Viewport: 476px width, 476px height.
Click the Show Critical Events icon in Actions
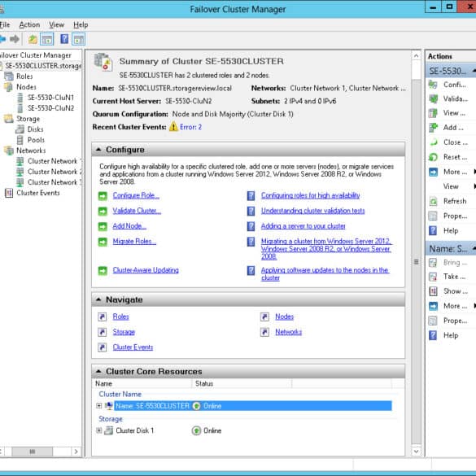pyautogui.click(x=433, y=291)
